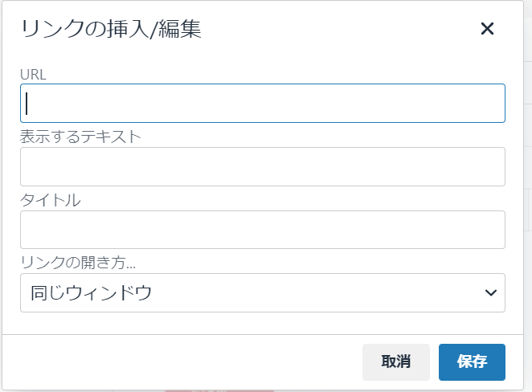Click the リンクの開き方... label

coord(88,263)
